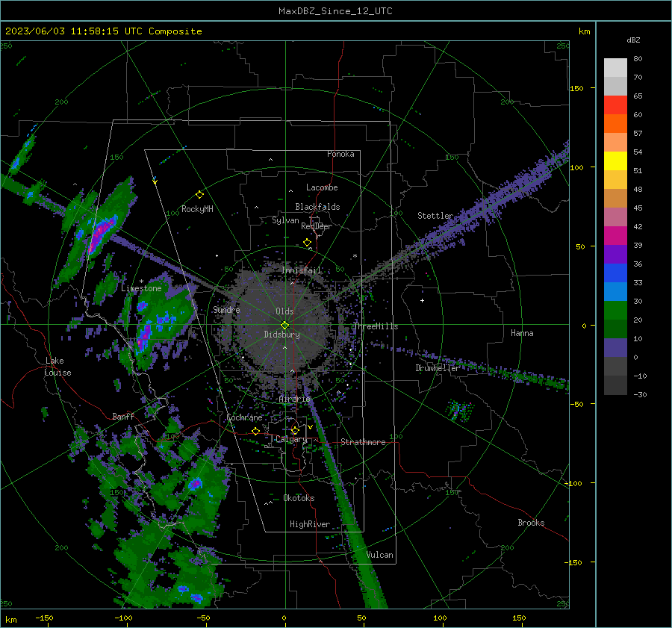
Task: Click the ThreeHills label
Action: click(376, 326)
